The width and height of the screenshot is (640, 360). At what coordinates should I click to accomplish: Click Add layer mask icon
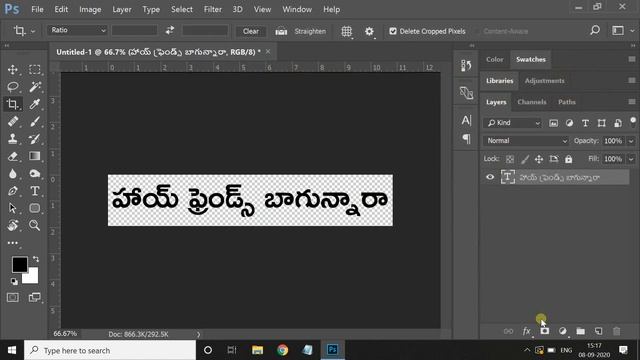(x=544, y=331)
